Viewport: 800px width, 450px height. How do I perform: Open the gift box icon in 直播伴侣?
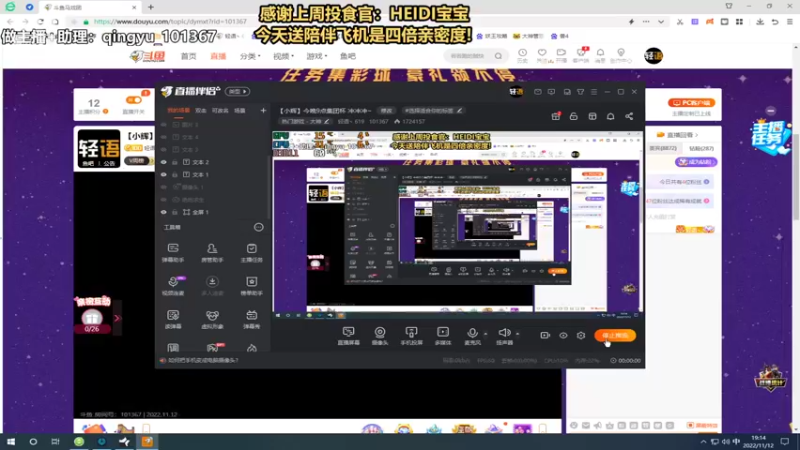pos(556,116)
